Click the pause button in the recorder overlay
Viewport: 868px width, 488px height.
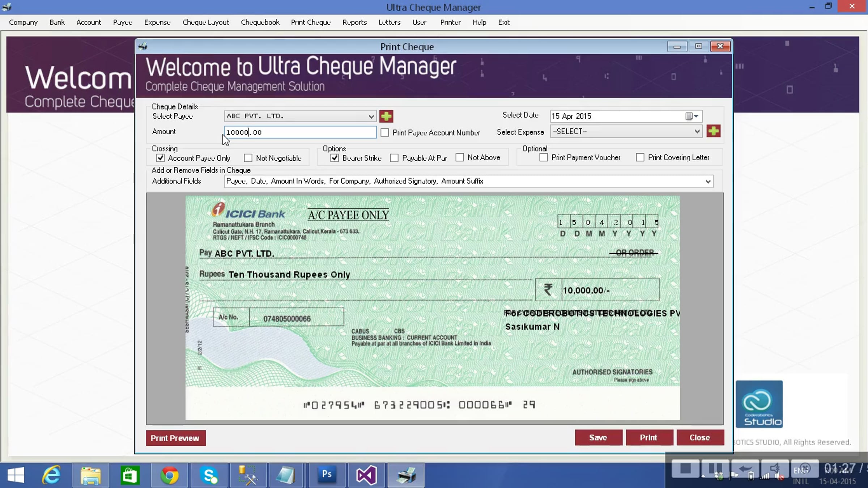(x=715, y=469)
